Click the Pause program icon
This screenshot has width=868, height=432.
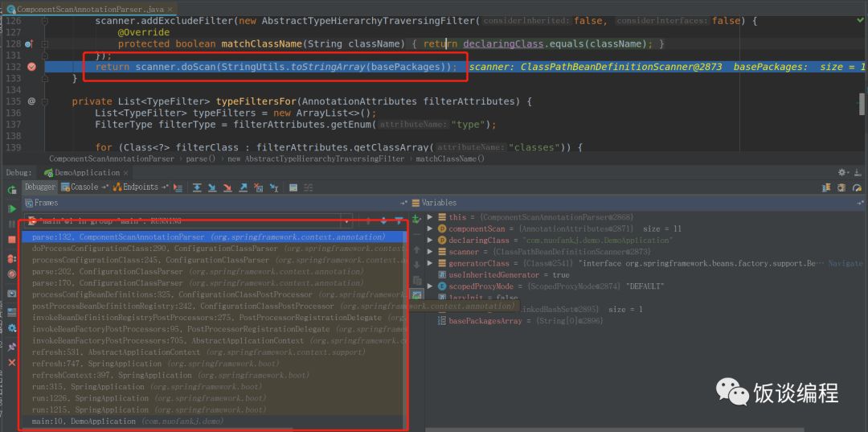(x=11, y=224)
